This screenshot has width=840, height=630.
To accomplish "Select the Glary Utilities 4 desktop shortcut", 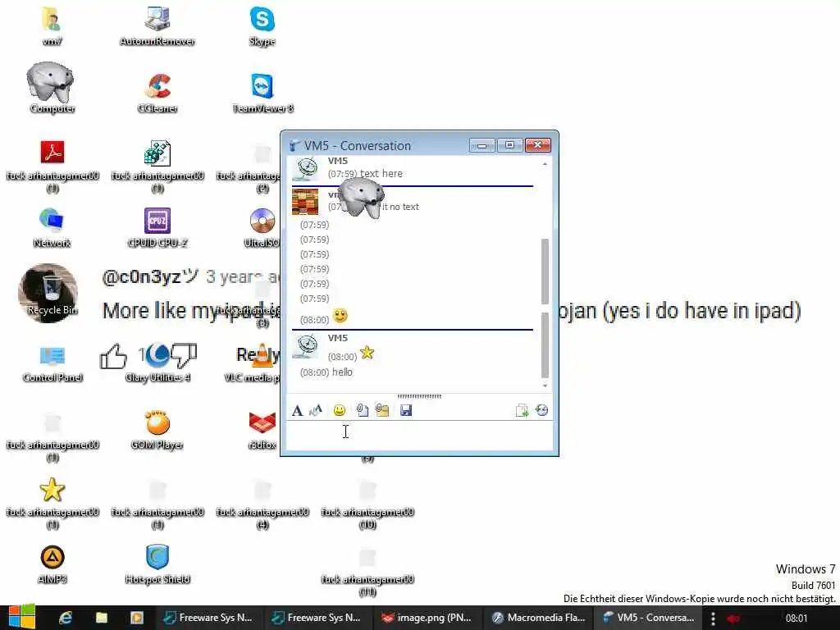I will tap(157, 362).
